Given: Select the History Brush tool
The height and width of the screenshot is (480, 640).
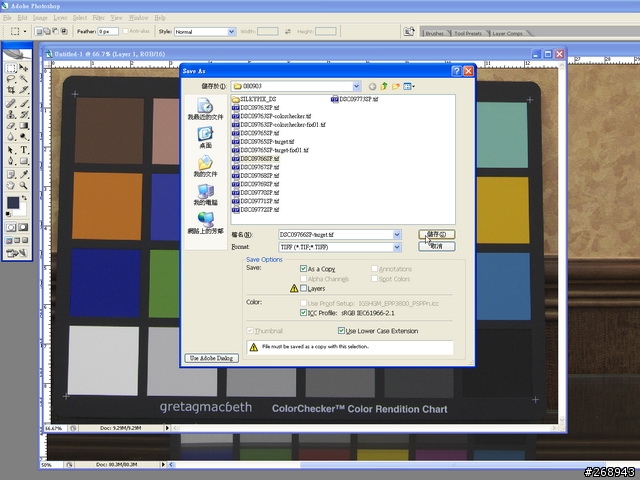Looking at the screenshot, I should point(23,115).
